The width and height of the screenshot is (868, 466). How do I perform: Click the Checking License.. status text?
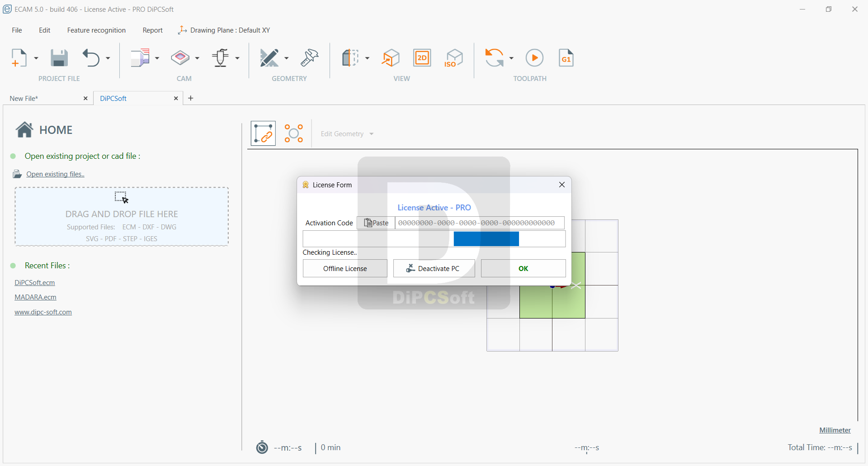pos(330,252)
